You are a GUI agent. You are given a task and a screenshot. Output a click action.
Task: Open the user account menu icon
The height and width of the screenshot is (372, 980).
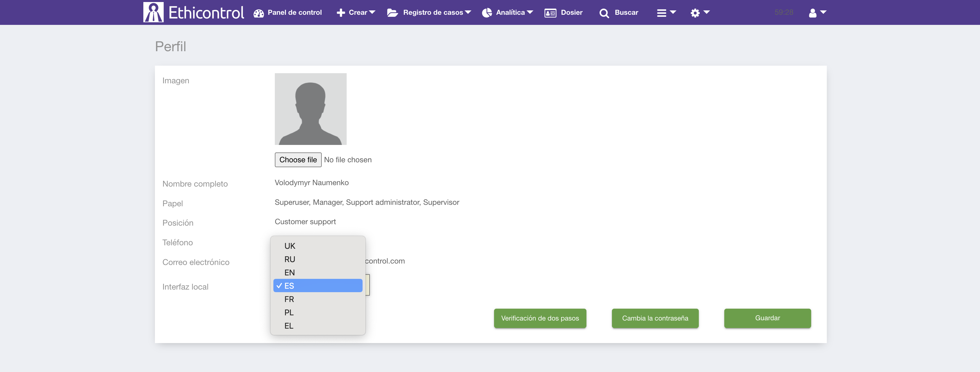(816, 13)
